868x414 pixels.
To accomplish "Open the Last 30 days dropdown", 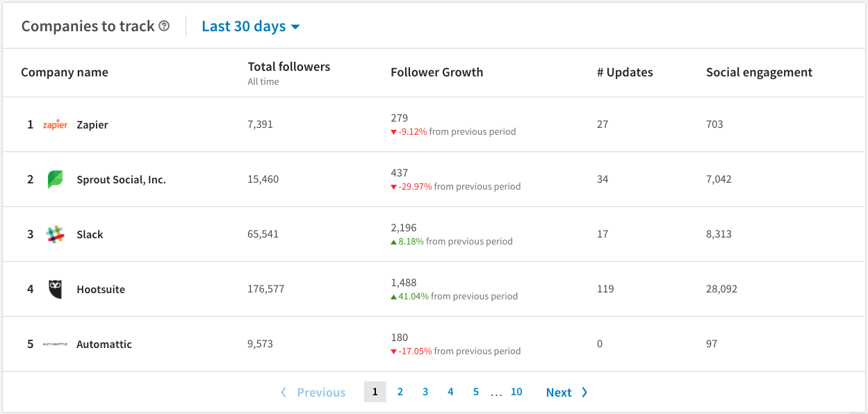I will tap(243, 26).
